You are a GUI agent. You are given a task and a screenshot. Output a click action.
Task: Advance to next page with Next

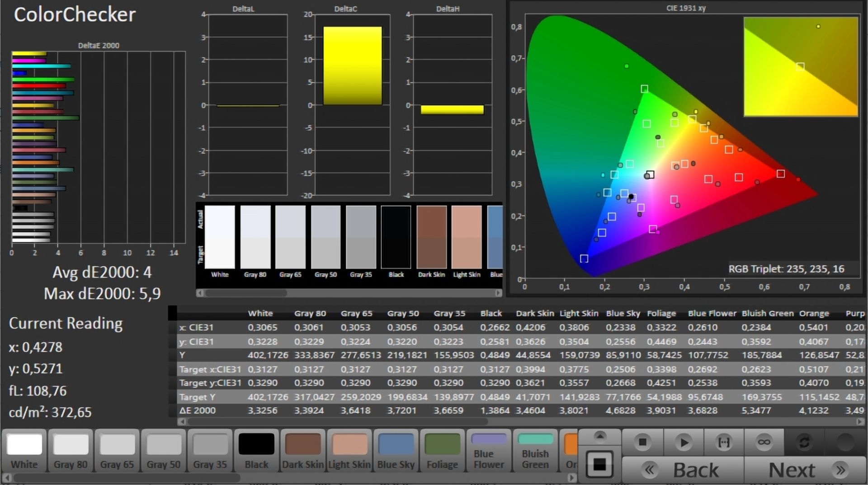(805, 470)
